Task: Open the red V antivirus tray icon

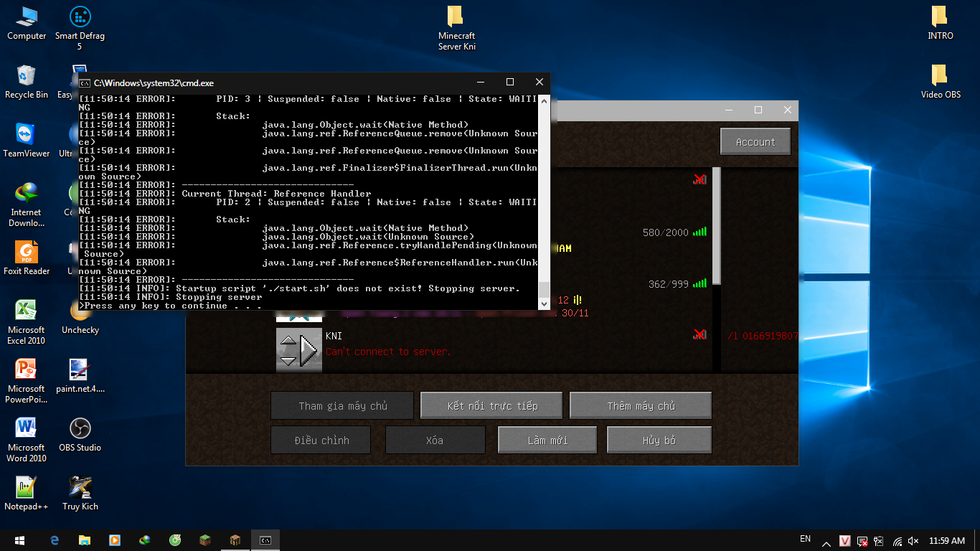Action: [x=845, y=541]
